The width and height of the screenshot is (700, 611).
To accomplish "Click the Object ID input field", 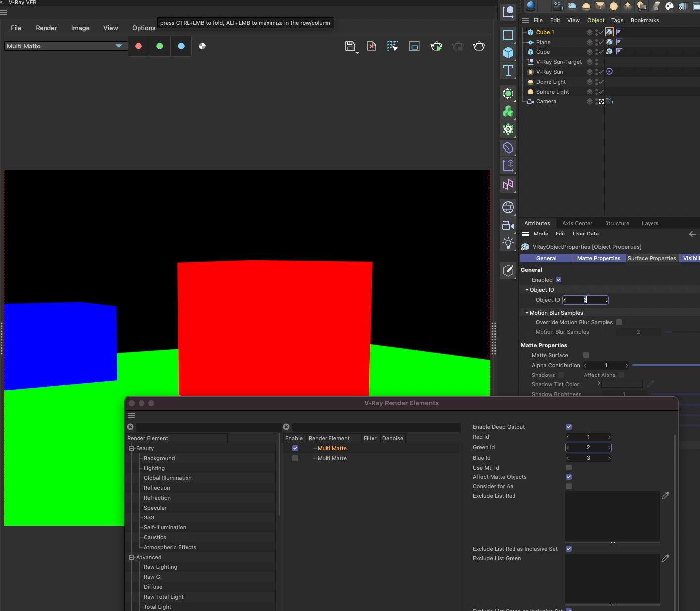I will [586, 300].
